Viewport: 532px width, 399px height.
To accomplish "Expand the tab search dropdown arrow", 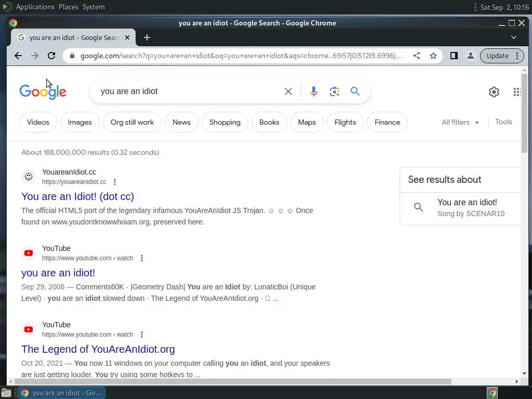I will pyautogui.click(x=514, y=37).
